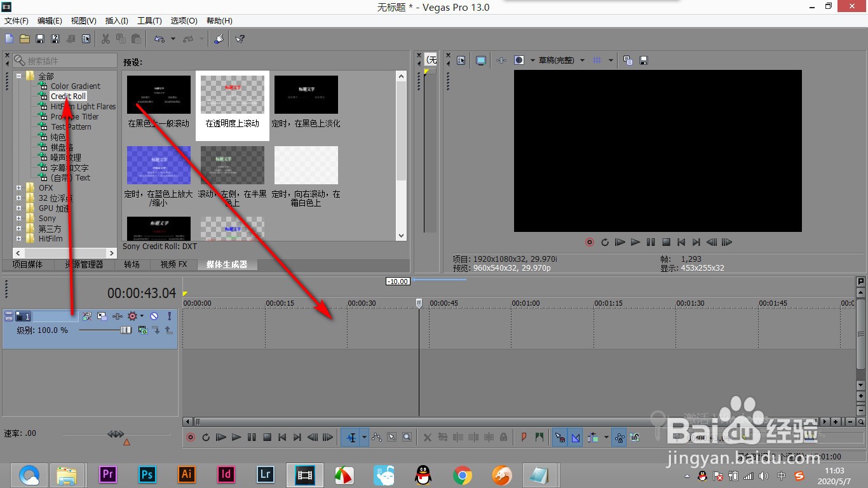The image size is (868, 488).
Task: Click the Save As toolbar icon
Action: click(x=55, y=39)
